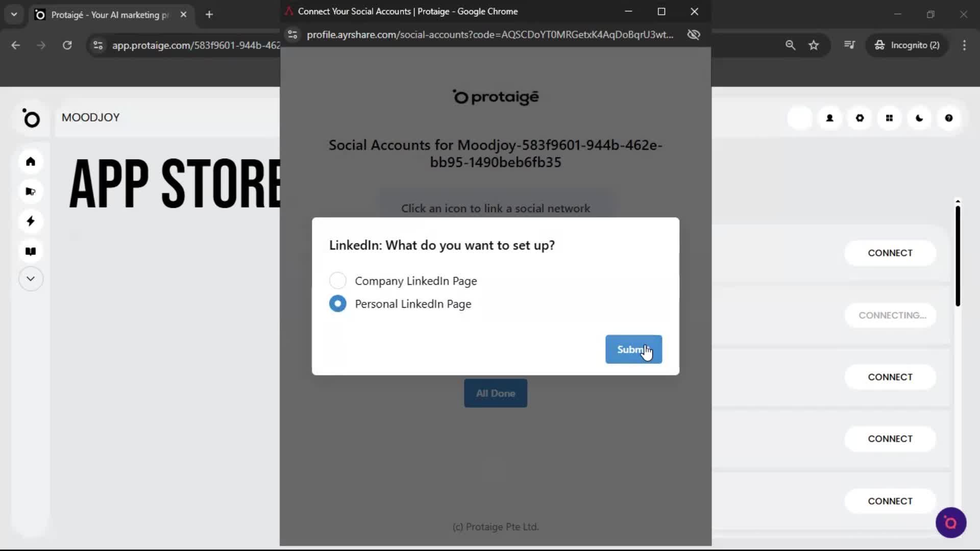Select the Home icon in the sidebar
The image size is (980, 551).
(31, 162)
